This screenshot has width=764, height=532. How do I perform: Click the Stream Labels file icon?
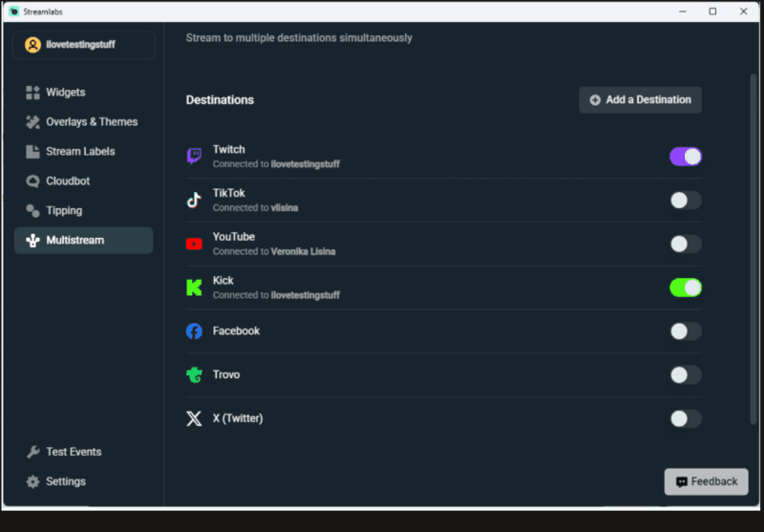[x=32, y=152]
